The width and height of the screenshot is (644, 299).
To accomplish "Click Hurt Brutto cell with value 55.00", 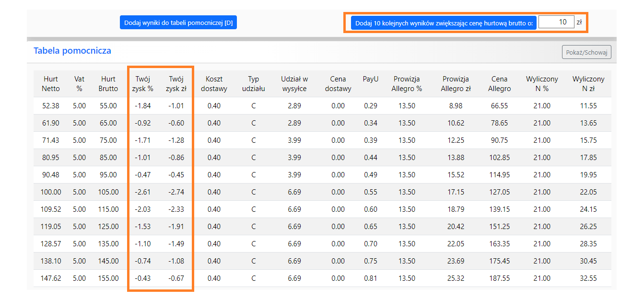I will (108, 106).
